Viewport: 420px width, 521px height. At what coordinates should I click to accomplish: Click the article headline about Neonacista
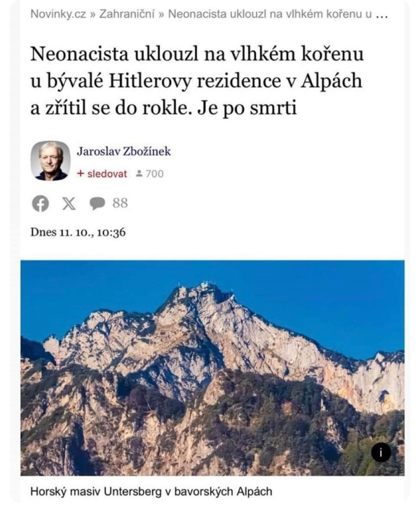tap(197, 81)
